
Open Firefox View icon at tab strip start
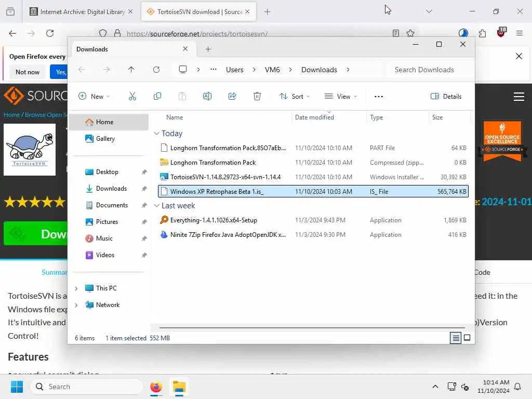(x=10, y=12)
